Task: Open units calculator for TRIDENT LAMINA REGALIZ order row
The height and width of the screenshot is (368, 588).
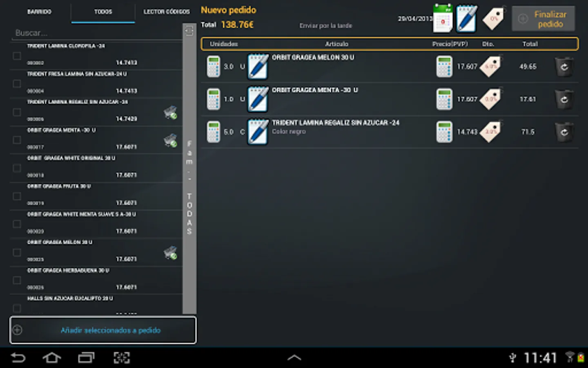Action: pos(213,132)
